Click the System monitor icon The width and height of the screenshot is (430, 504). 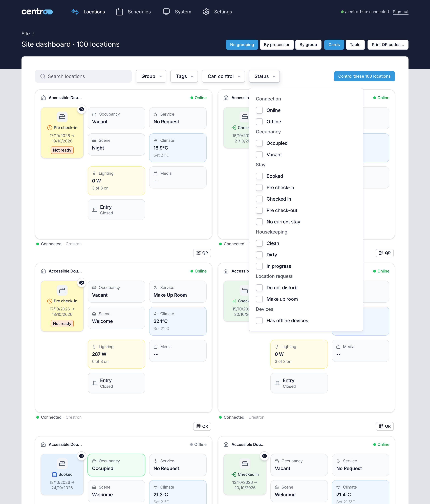(166, 12)
